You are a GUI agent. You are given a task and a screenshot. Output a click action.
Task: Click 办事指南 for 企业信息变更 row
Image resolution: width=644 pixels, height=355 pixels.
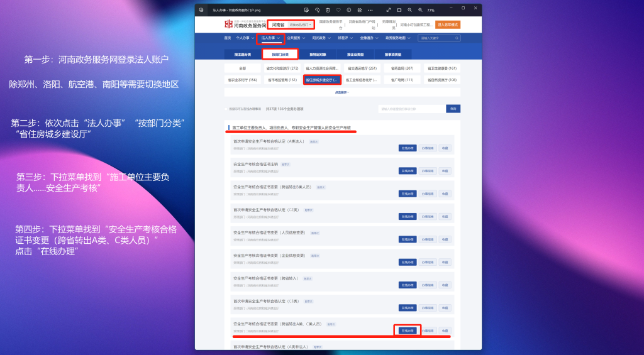pyautogui.click(x=428, y=262)
